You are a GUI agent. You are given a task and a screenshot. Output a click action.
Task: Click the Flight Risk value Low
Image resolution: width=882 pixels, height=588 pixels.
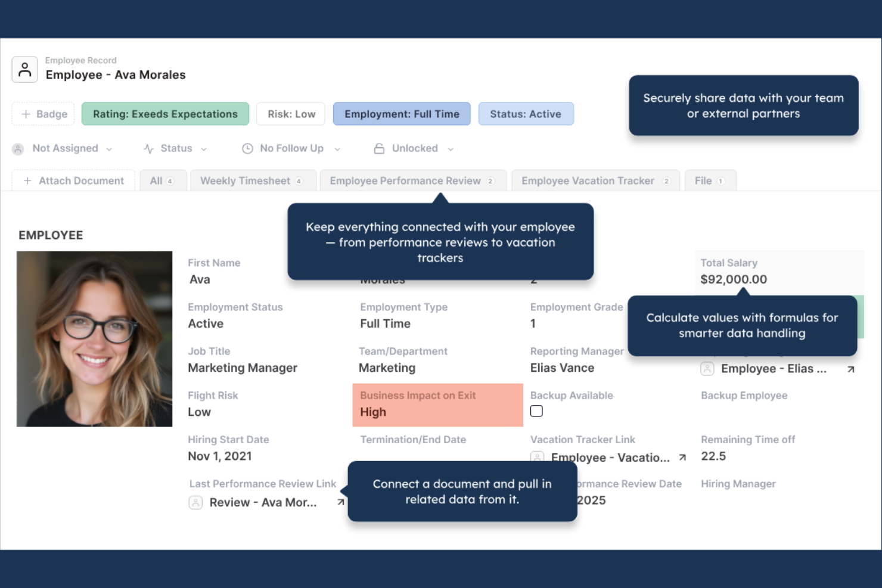199,412
